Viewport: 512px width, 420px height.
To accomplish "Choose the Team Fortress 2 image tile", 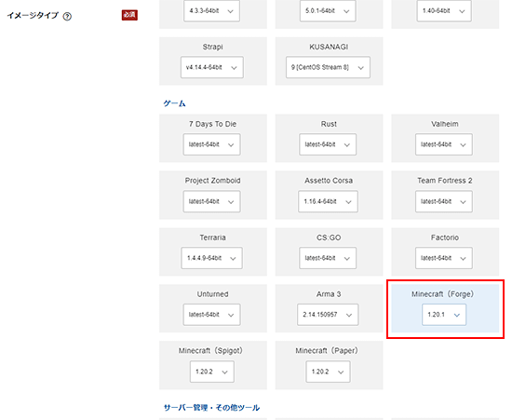I will tap(445, 195).
